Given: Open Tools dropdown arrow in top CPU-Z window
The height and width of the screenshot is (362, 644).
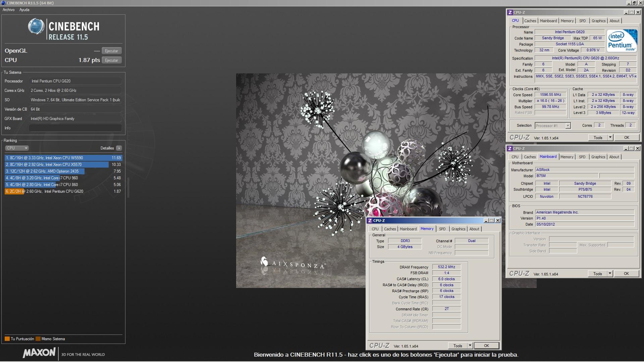Looking at the screenshot, I should (x=610, y=138).
